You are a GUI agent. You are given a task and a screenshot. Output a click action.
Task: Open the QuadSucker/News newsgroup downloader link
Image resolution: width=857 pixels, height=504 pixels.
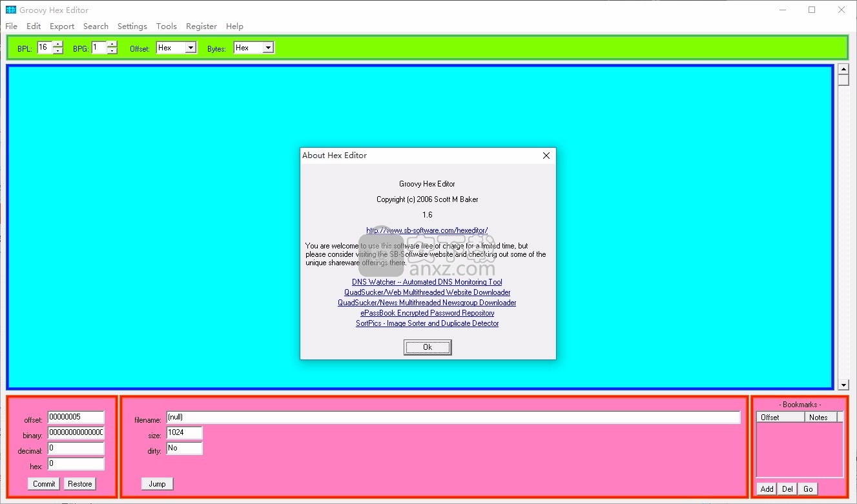pyautogui.click(x=427, y=303)
